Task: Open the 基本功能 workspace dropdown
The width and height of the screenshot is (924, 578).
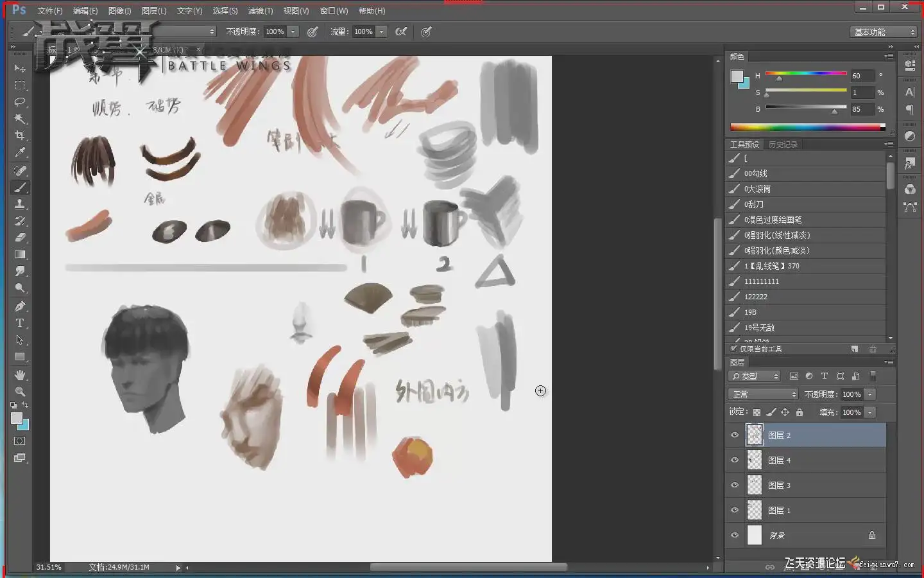Action: 884,32
